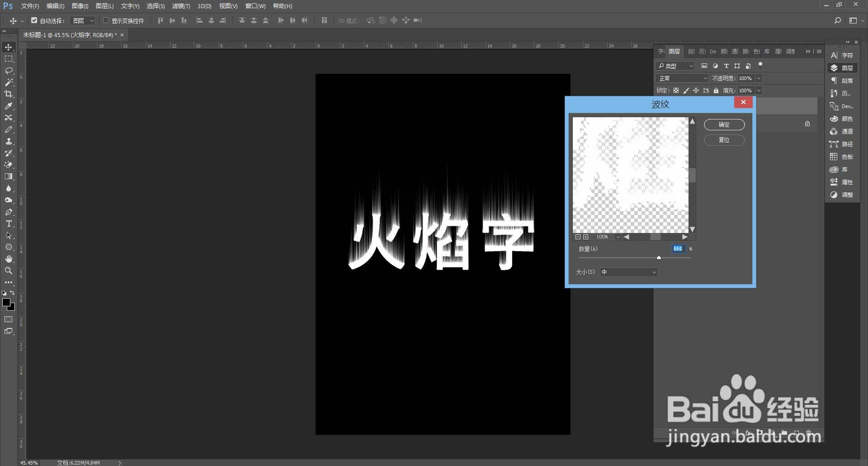Toggle lock transparent pixels in Layers panel

pyautogui.click(x=676, y=90)
